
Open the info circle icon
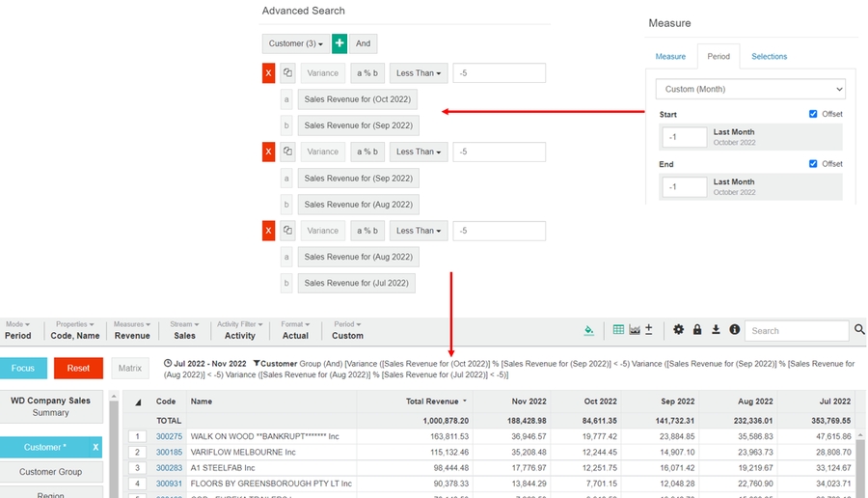pos(735,330)
